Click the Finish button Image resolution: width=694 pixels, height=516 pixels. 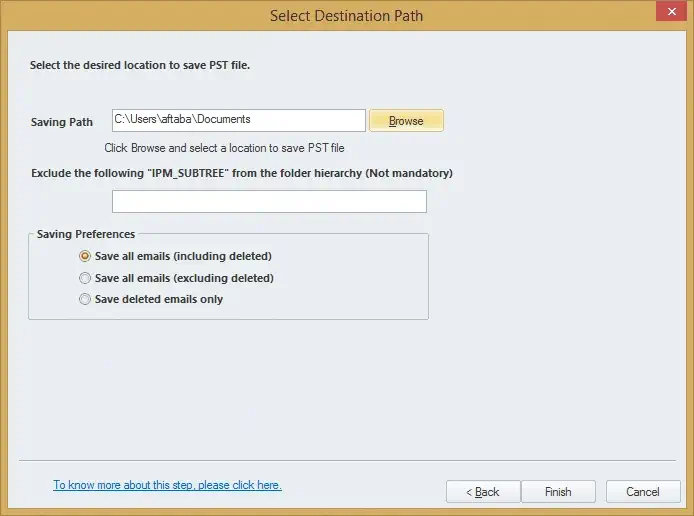pyautogui.click(x=558, y=492)
